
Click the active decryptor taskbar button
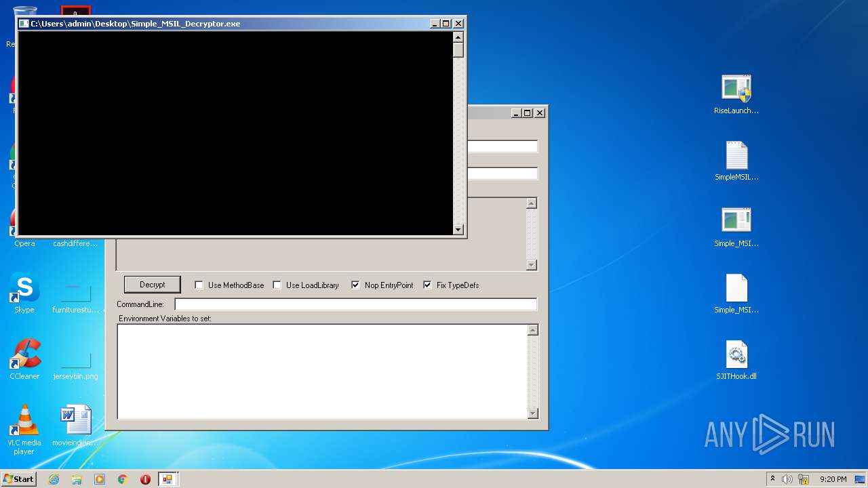[167, 479]
